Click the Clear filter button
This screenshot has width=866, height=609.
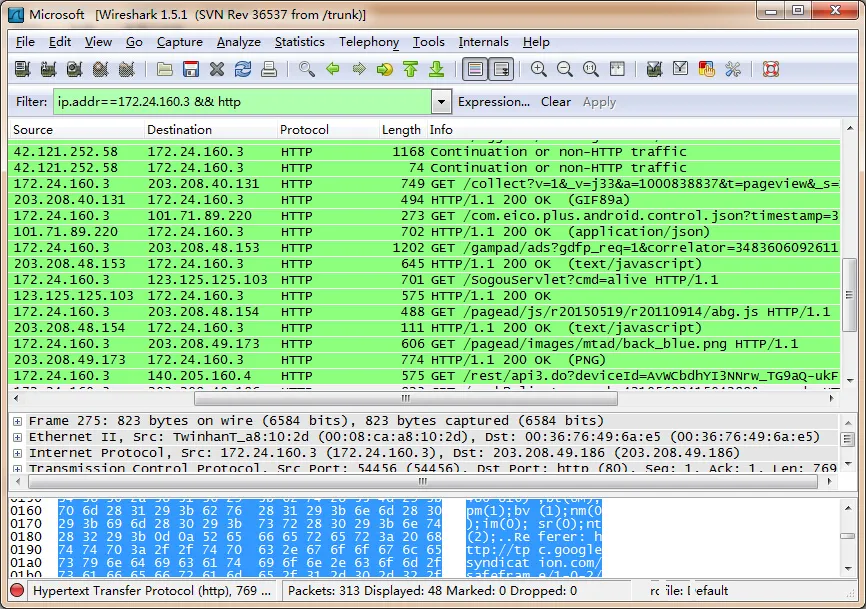(556, 102)
